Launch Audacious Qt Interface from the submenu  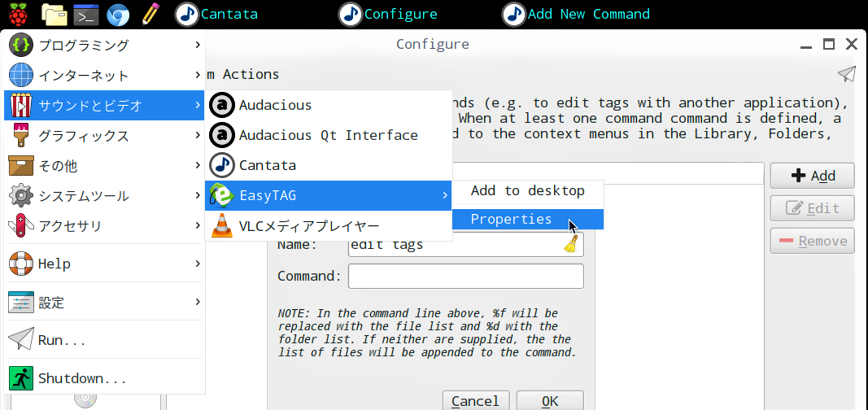(329, 135)
